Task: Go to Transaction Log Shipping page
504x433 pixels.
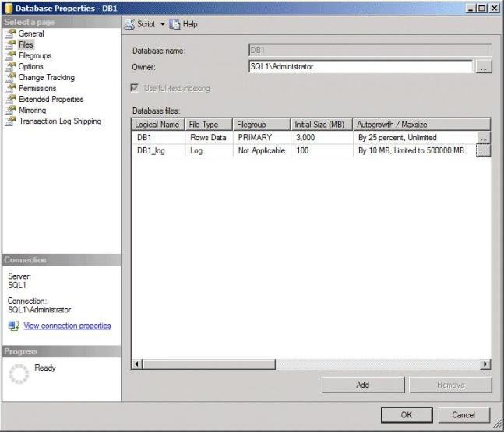Action: click(60, 121)
